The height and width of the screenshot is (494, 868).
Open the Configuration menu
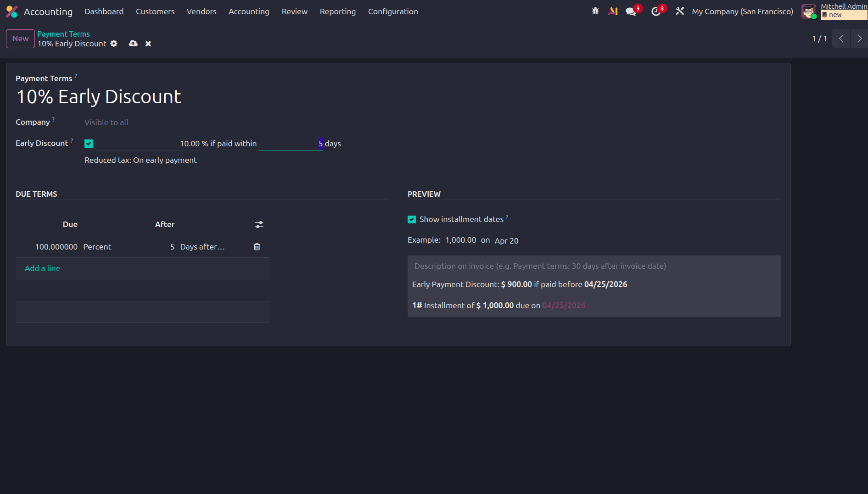(392, 11)
